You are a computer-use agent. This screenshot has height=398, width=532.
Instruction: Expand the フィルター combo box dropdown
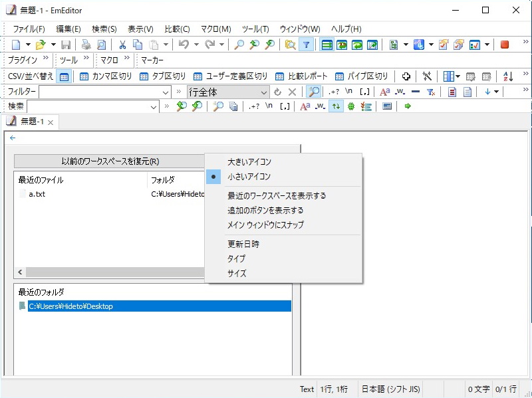point(165,92)
